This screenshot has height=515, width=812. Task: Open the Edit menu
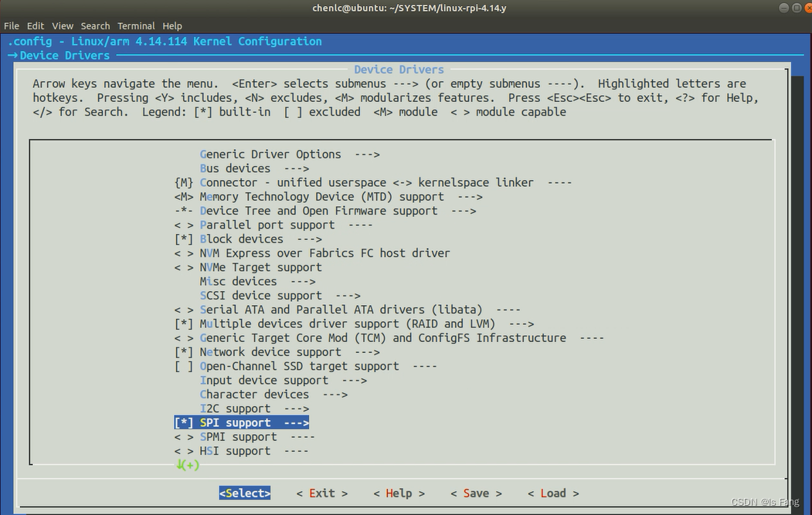coord(36,26)
